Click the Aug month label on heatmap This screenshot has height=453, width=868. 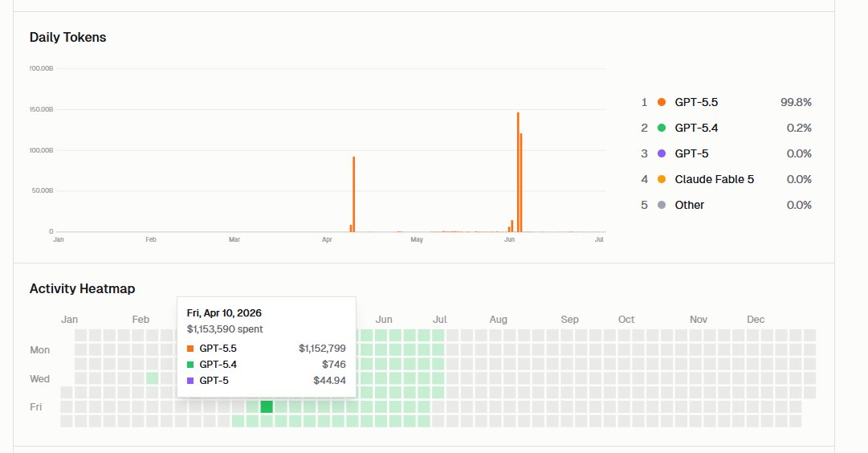pos(498,320)
